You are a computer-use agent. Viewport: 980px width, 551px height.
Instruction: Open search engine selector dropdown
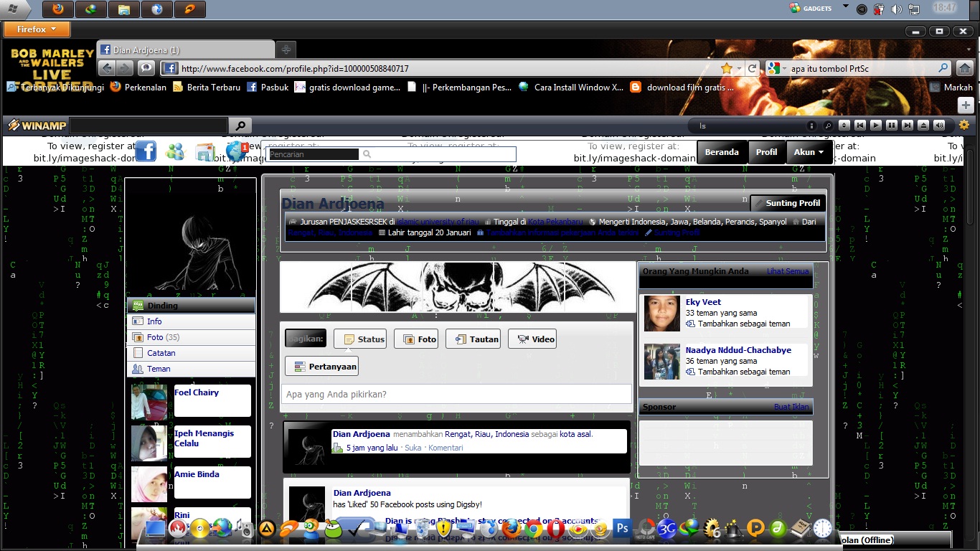[776, 69]
